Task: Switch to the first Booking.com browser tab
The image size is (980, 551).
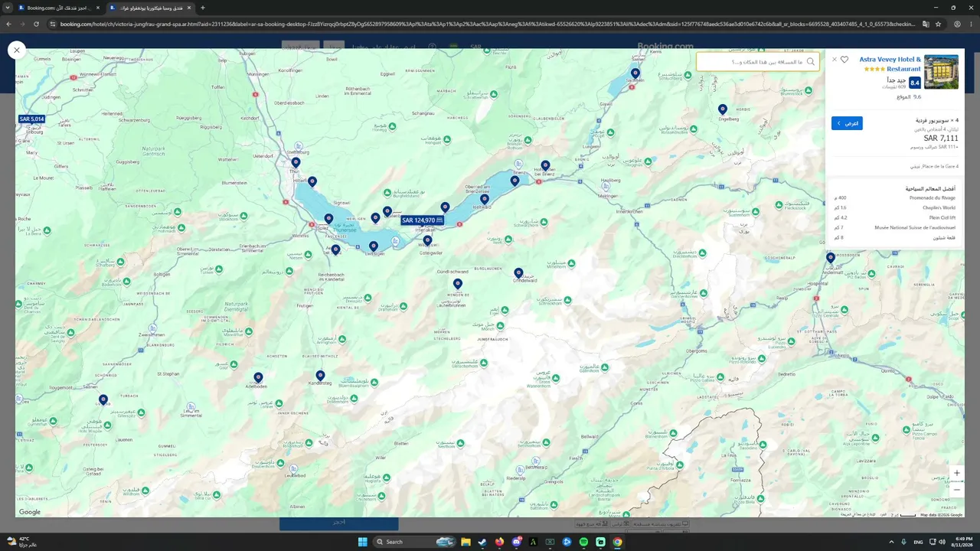Action: pyautogui.click(x=59, y=8)
